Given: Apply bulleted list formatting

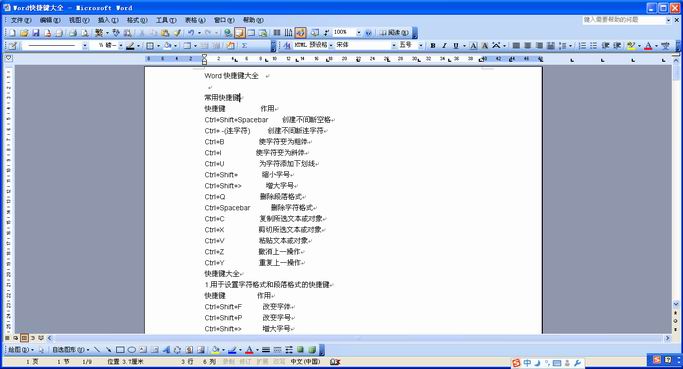Looking at the screenshot, I should point(593,45).
